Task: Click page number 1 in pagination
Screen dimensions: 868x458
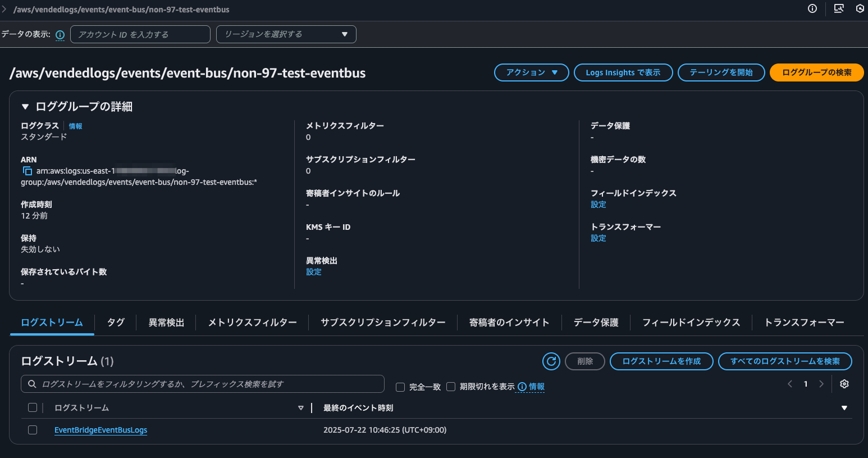Action: [806, 384]
